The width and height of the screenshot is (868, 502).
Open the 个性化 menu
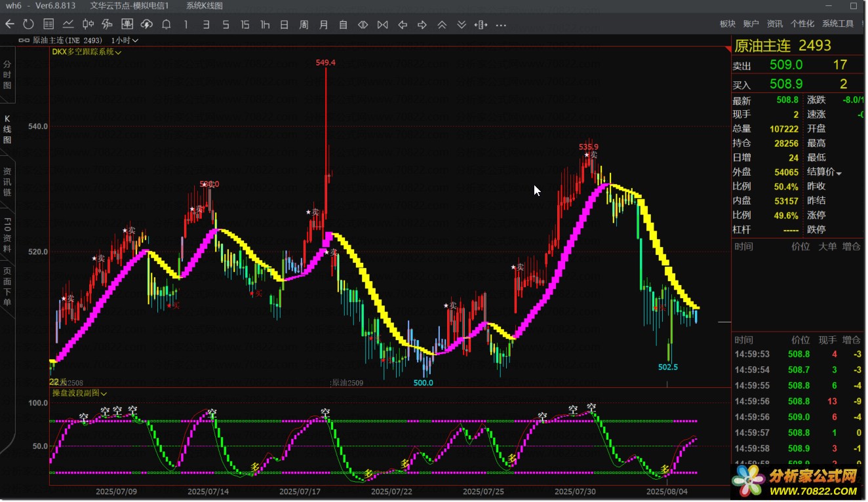click(x=802, y=24)
